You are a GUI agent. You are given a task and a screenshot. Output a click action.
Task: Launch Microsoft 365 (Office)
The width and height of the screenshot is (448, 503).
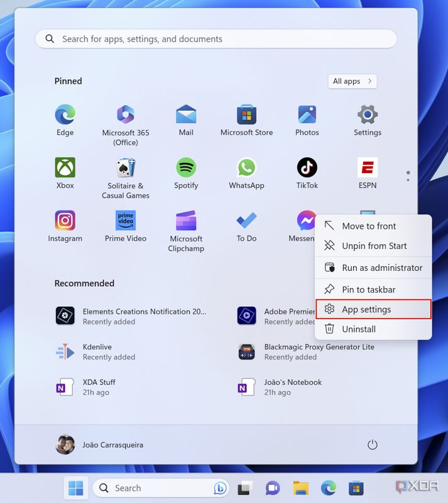(x=126, y=125)
